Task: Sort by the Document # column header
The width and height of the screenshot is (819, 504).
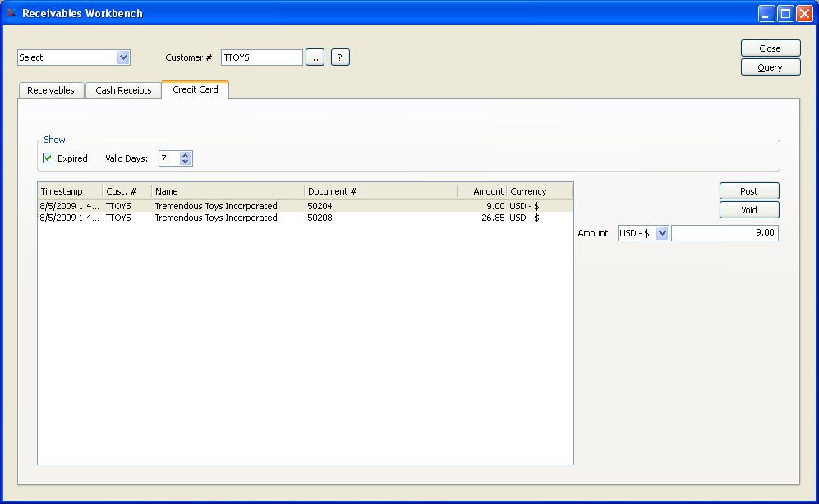Action: (x=381, y=191)
